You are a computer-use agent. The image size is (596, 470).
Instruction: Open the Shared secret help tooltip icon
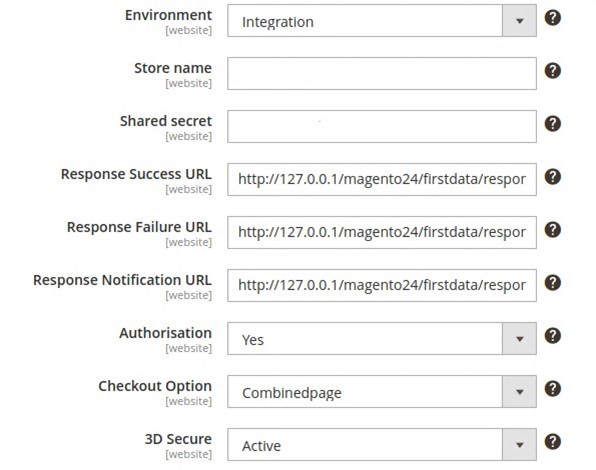[552, 124]
